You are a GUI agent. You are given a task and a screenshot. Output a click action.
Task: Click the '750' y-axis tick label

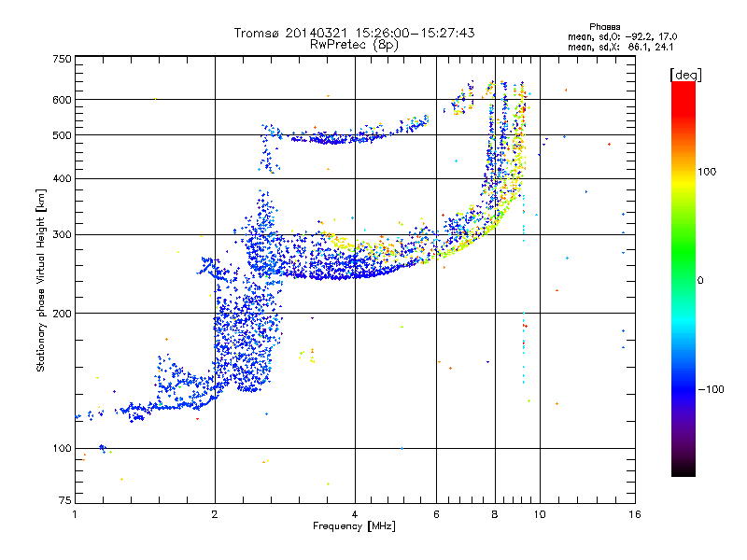(62, 59)
